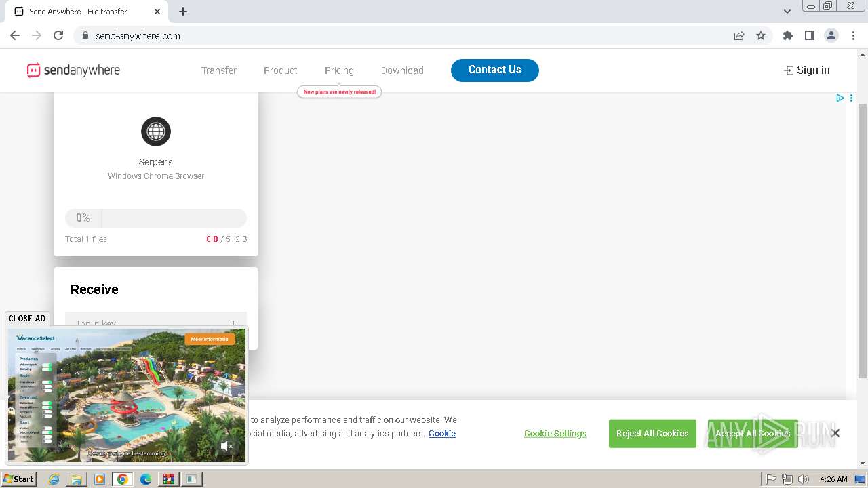The image size is (868, 488).
Task: Open the Product menu item
Action: click(x=281, y=70)
